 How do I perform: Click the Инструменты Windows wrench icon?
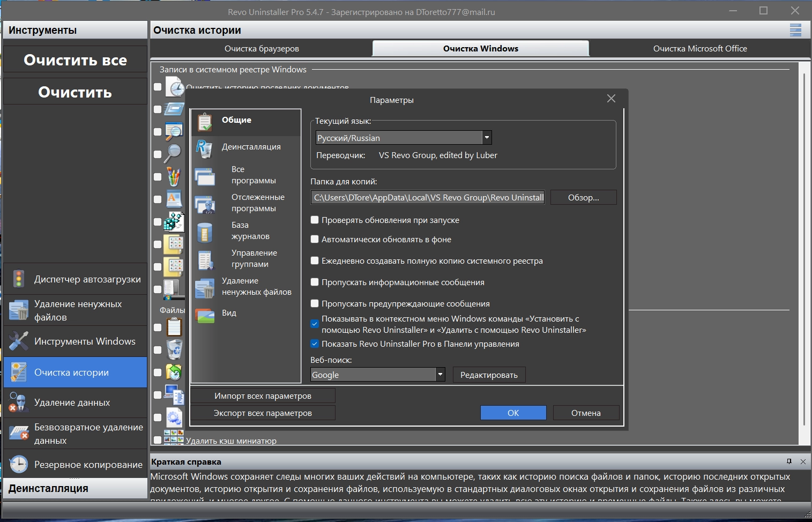19,341
